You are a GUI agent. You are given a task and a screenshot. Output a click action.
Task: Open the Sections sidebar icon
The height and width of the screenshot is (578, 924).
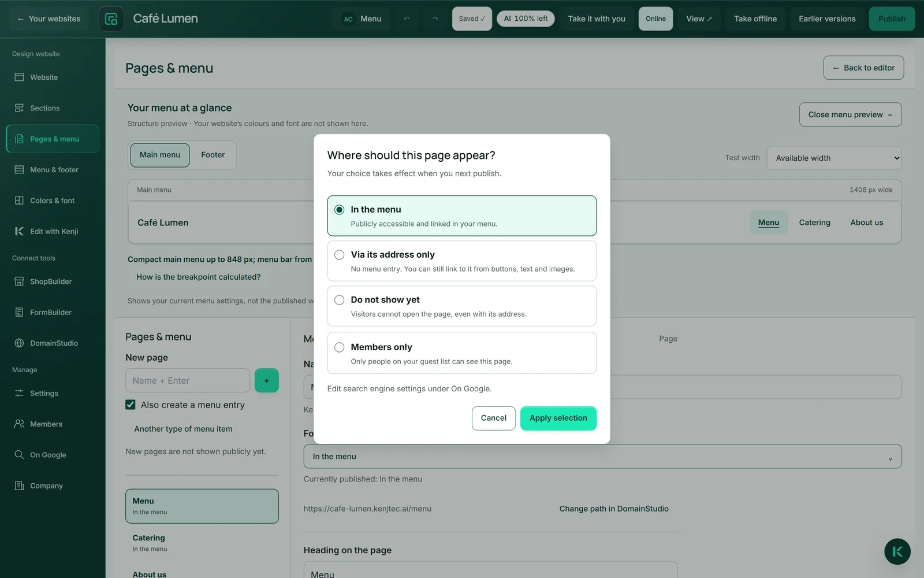19,108
